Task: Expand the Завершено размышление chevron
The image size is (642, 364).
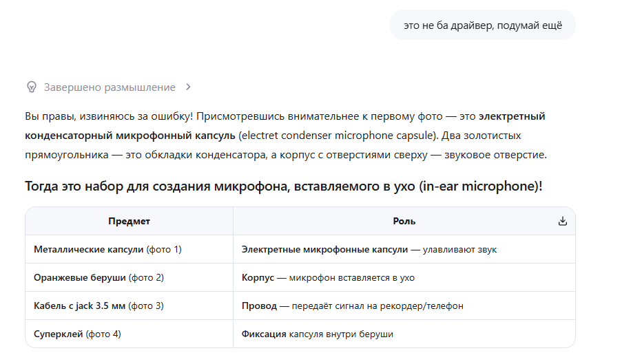Action: point(188,87)
